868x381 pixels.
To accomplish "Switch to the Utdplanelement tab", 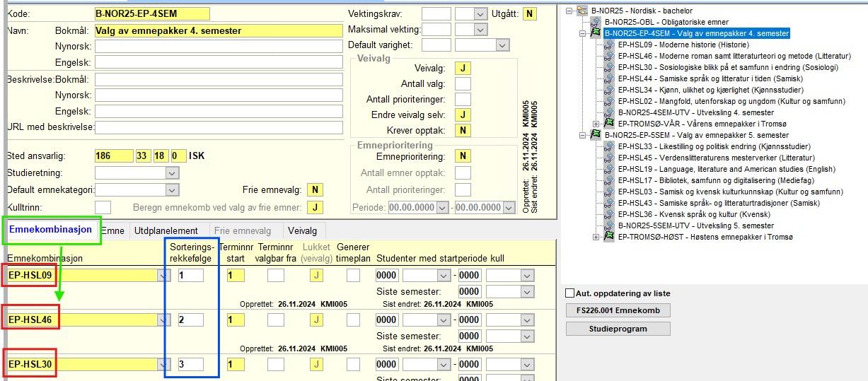I will click(166, 230).
